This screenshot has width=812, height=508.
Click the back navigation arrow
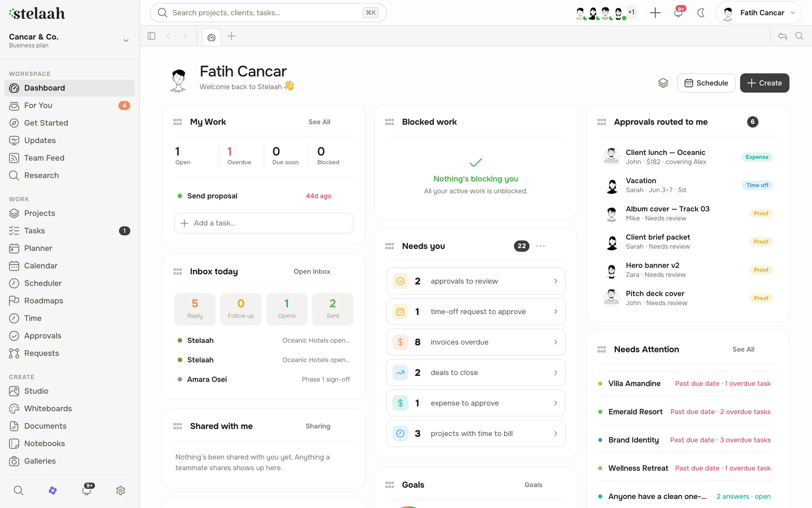point(168,36)
